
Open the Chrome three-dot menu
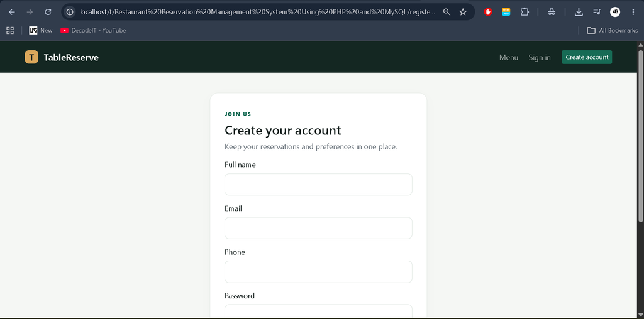[x=633, y=12]
